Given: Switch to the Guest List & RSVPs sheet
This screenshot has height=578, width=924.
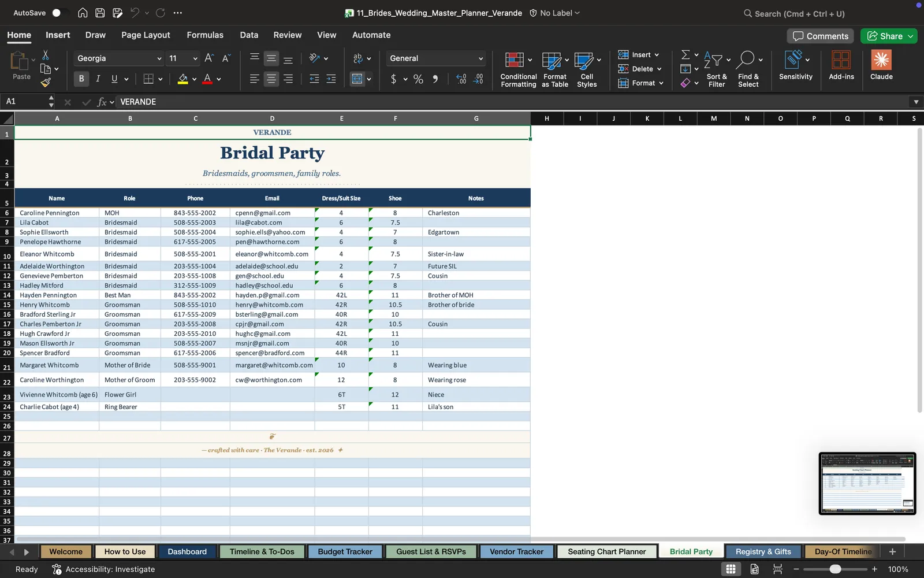Looking at the screenshot, I should point(431,551).
